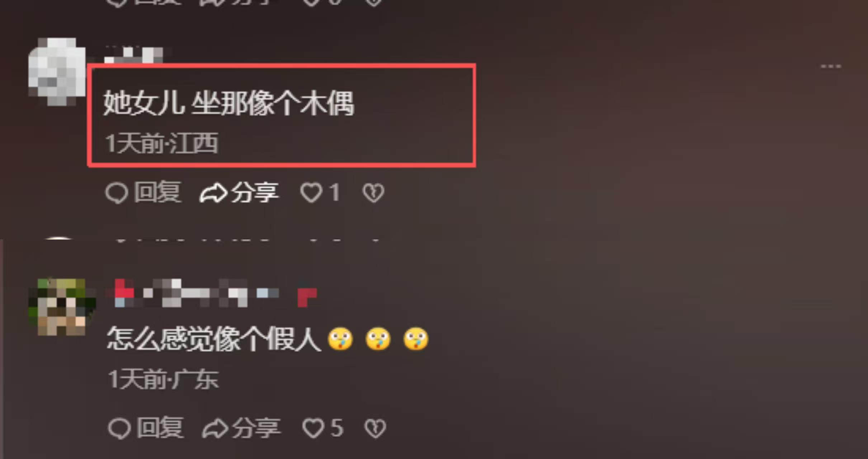Open the three-dot menu for first comment
Screen dimensions: 868x459
tap(831, 66)
